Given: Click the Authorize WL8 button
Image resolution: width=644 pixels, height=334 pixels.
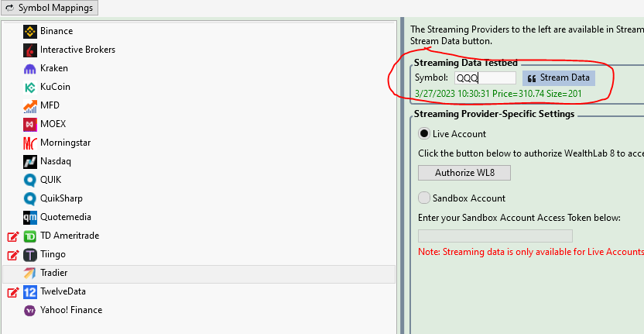Looking at the screenshot, I should [x=464, y=172].
